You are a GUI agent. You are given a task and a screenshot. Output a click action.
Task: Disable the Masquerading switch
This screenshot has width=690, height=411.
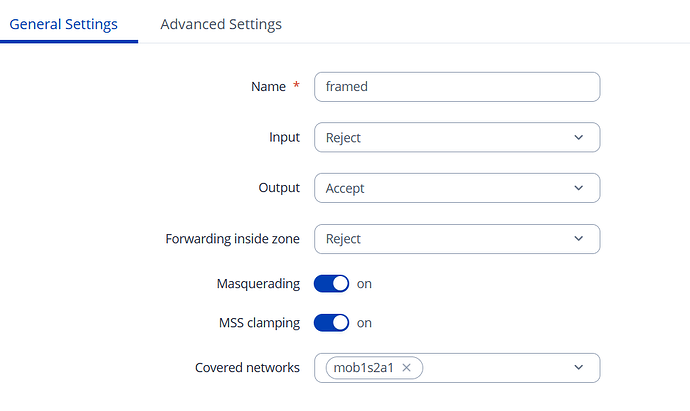click(x=331, y=283)
